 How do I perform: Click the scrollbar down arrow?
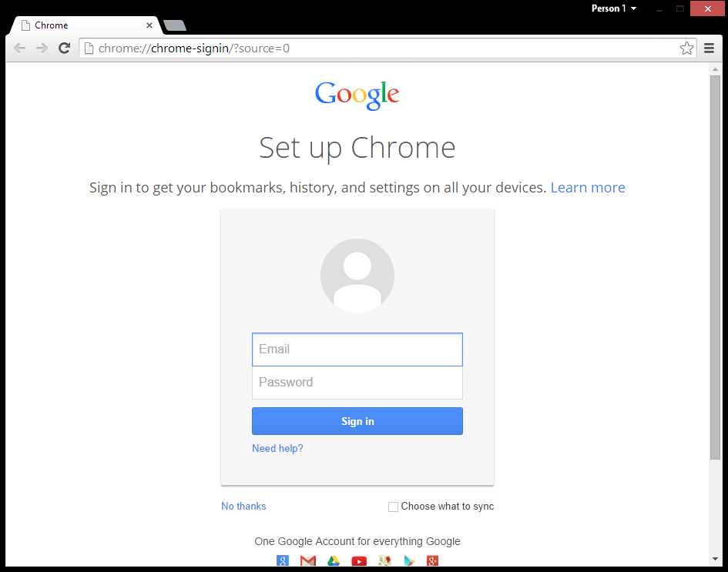(715, 559)
